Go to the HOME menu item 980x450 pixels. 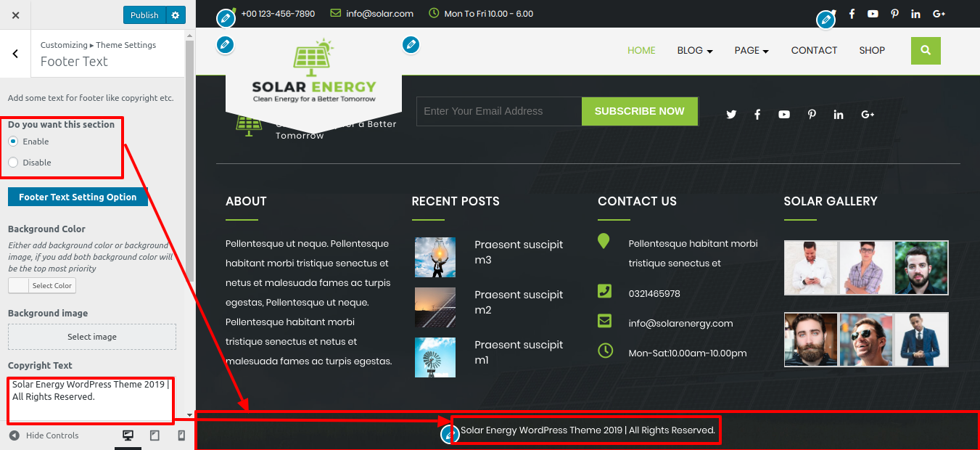point(641,51)
